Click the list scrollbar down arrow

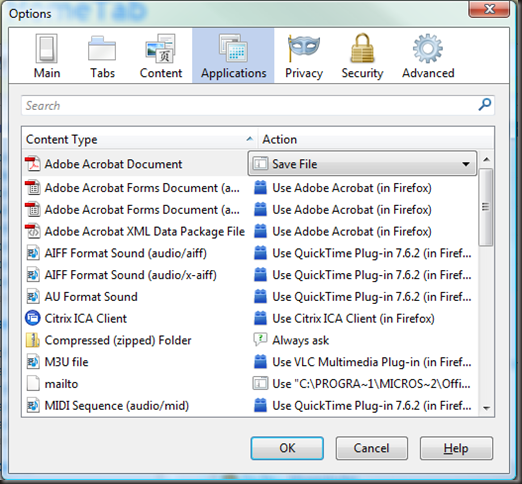(486, 408)
